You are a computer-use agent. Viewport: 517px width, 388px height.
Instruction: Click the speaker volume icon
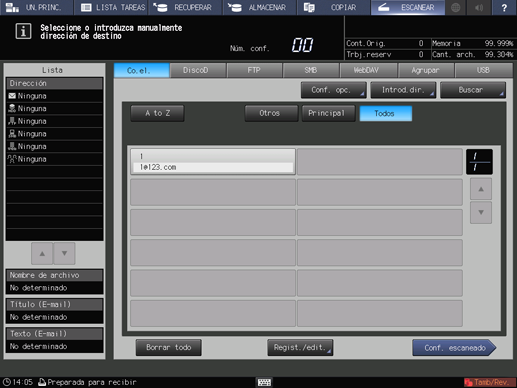click(479, 7)
